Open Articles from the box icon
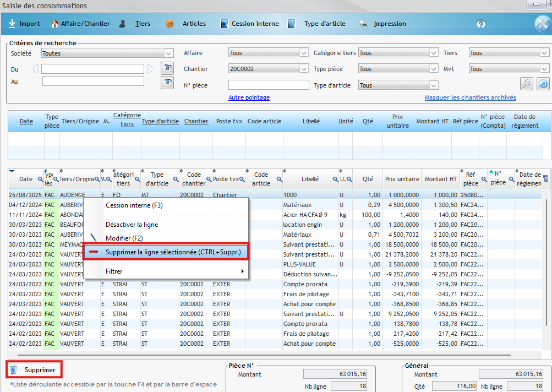The width and height of the screenshot is (552, 392). pos(170,24)
